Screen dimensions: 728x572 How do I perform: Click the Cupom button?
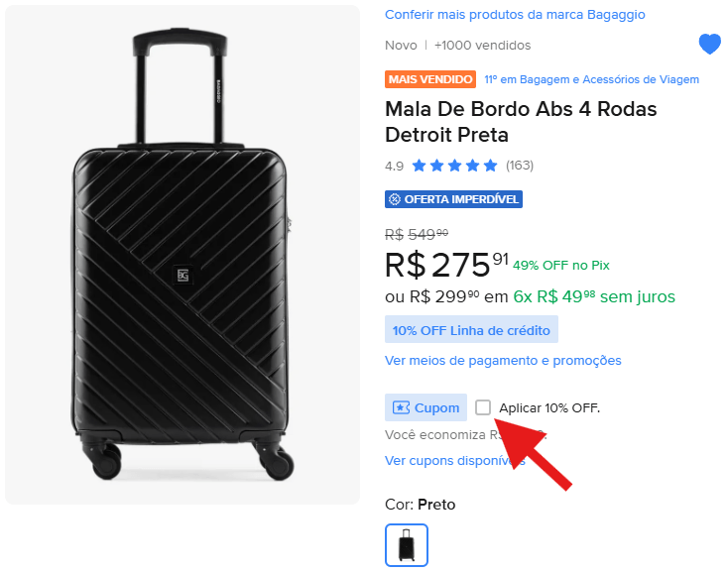coord(425,407)
